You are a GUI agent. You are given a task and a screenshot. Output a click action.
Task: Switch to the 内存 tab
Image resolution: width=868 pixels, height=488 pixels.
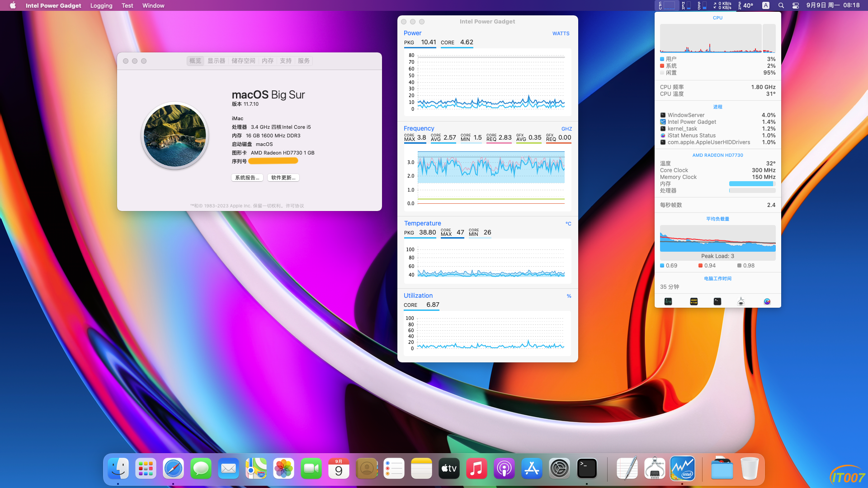(x=268, y=61)
